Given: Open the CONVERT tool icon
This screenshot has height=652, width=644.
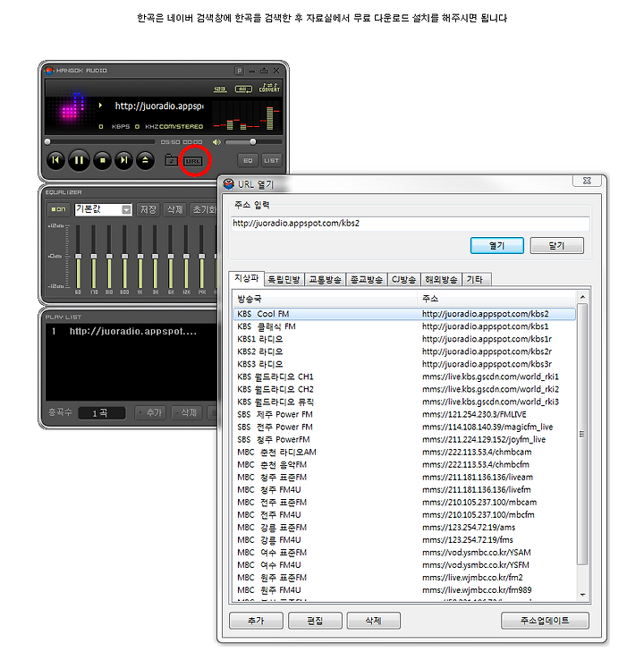Looking at the screenshot, I should click(x=269, y=88).
